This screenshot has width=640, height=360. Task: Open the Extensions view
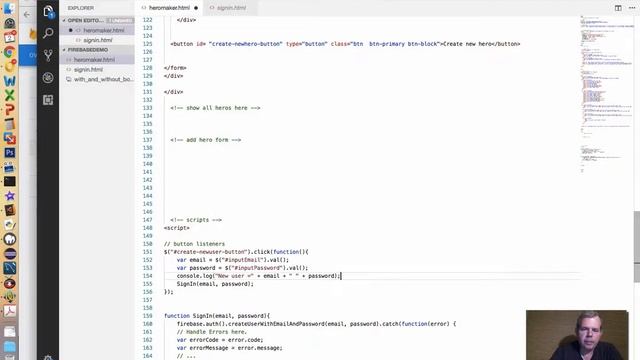tap(48, 100)
